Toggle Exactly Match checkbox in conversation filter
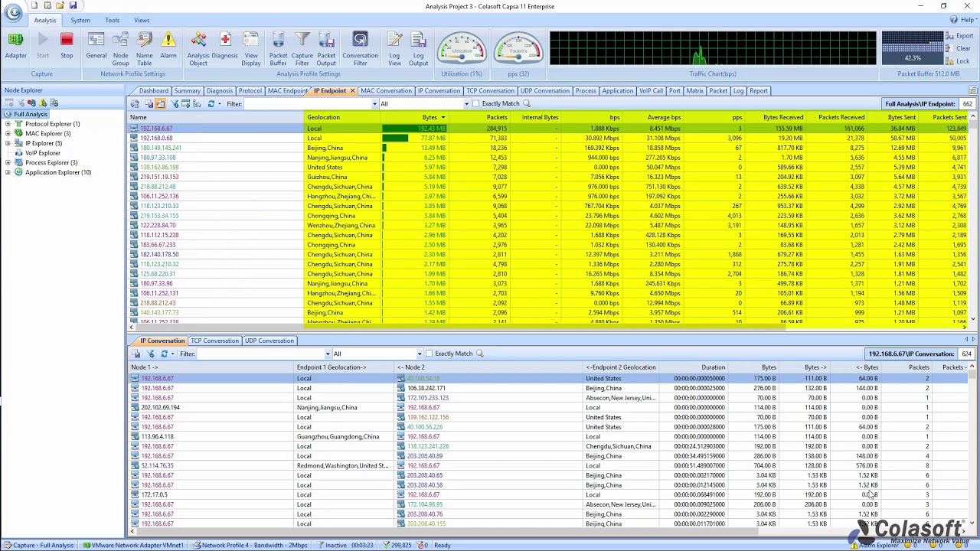Viewport: 980px width, 551px height. click(x=430, y=354)
